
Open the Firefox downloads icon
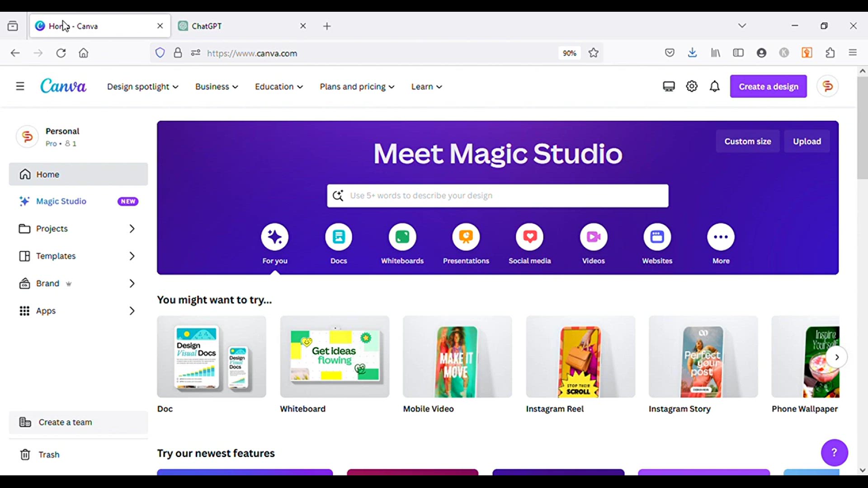692,53
